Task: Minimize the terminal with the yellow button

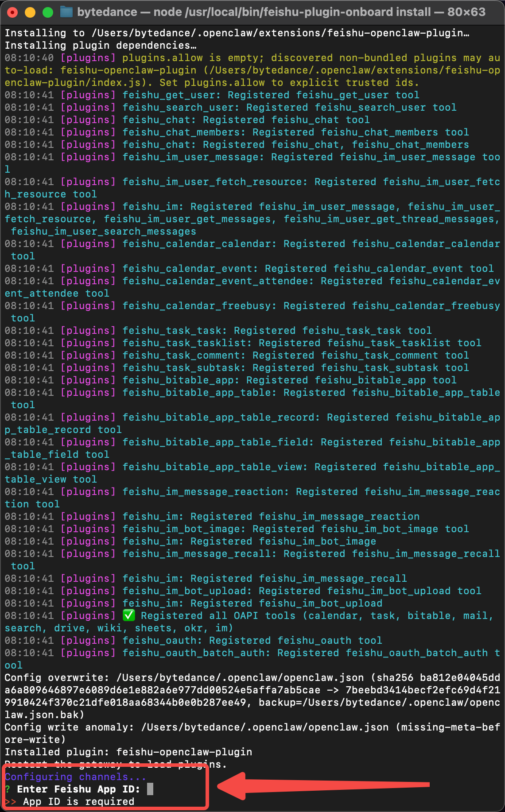Action: coord(30,12)
